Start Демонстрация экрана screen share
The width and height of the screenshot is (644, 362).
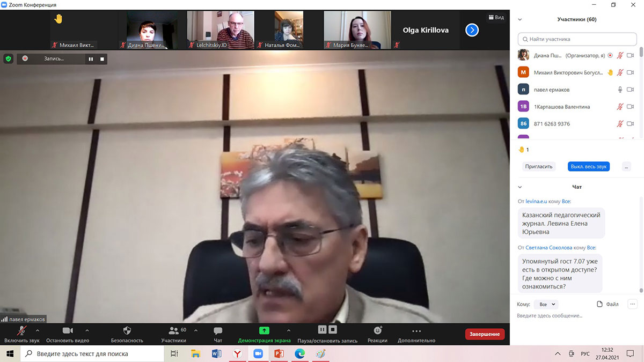coord(264,335)
